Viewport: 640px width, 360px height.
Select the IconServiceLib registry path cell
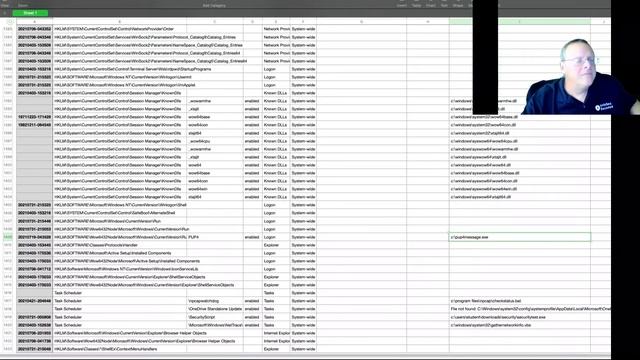(120, 269)
